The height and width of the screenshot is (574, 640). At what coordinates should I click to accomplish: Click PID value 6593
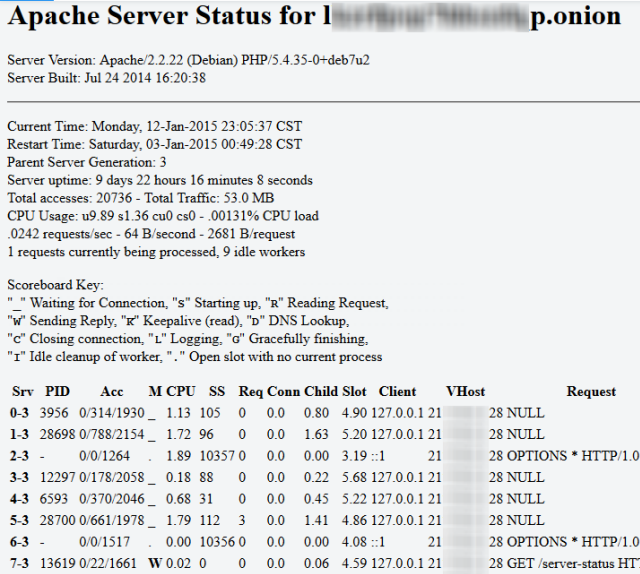54,499
